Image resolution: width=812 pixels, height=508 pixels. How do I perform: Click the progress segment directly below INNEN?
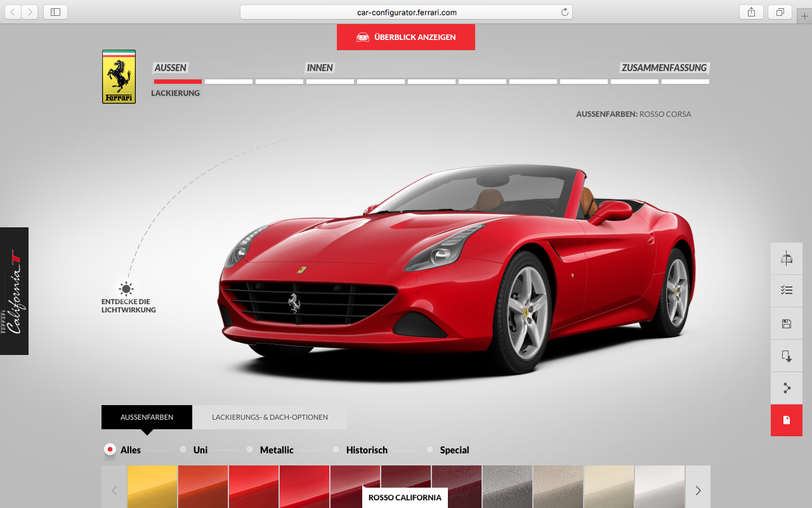tap(330, 81)
